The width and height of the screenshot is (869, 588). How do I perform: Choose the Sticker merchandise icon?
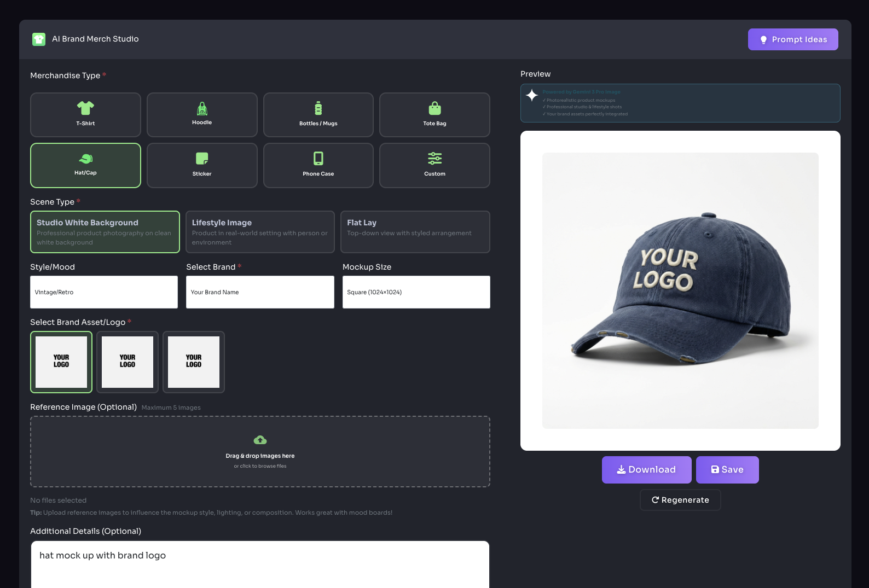(202, 159)
